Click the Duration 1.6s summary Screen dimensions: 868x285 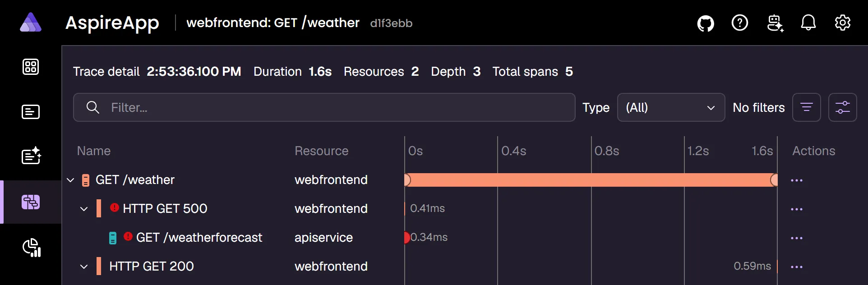click(x=293, y=71)
